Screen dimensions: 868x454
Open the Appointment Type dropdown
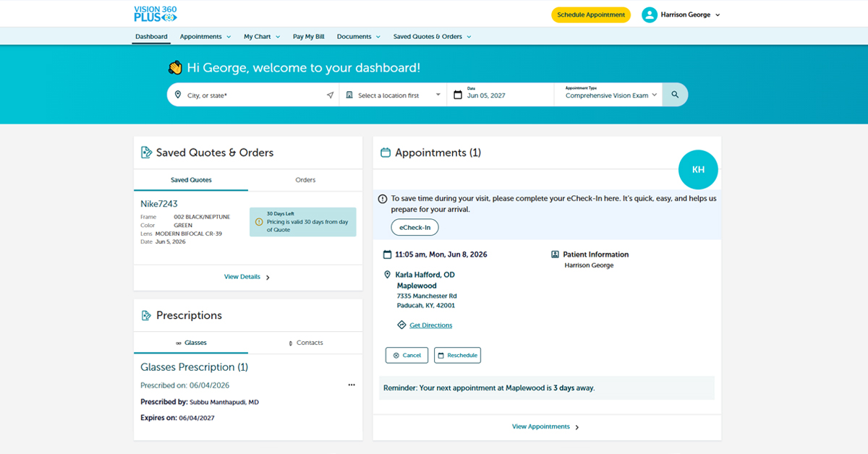(608, 95)
